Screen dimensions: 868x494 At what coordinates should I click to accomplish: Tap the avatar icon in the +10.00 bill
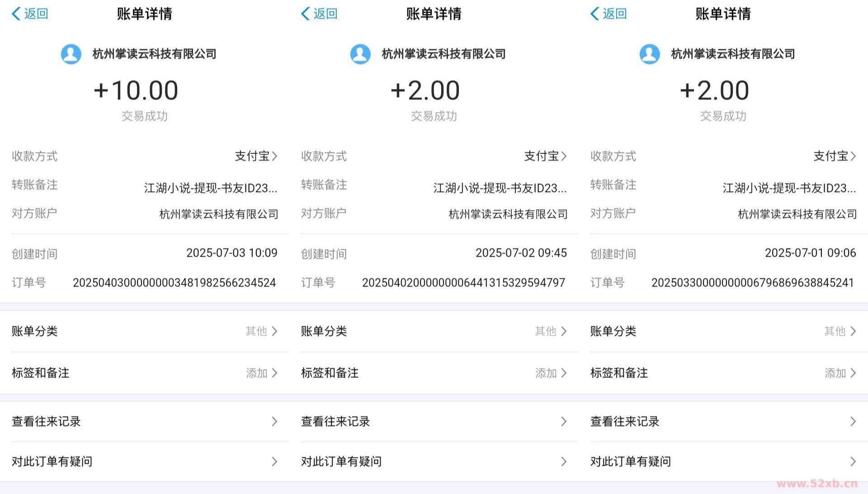pyautogui.click(x=71, y=54)
